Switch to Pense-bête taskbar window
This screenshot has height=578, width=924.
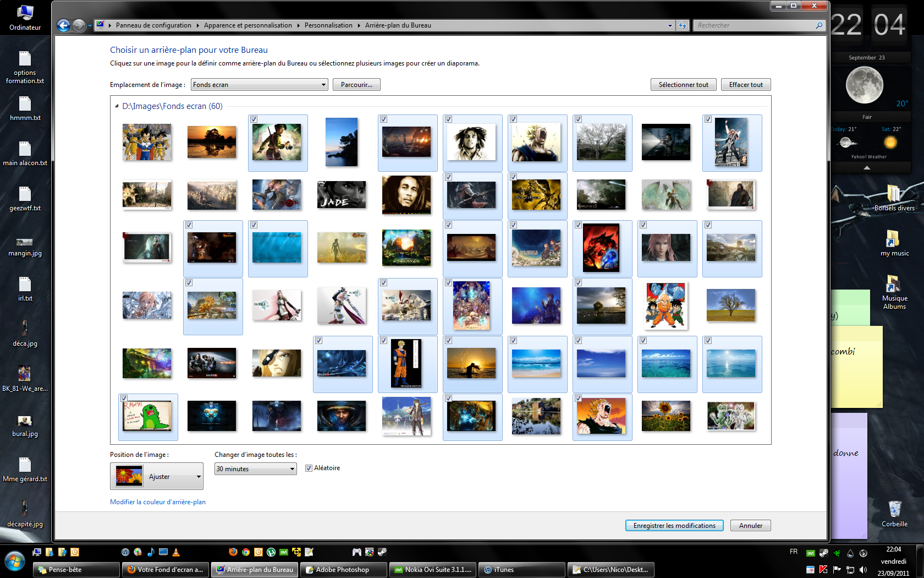76,570
